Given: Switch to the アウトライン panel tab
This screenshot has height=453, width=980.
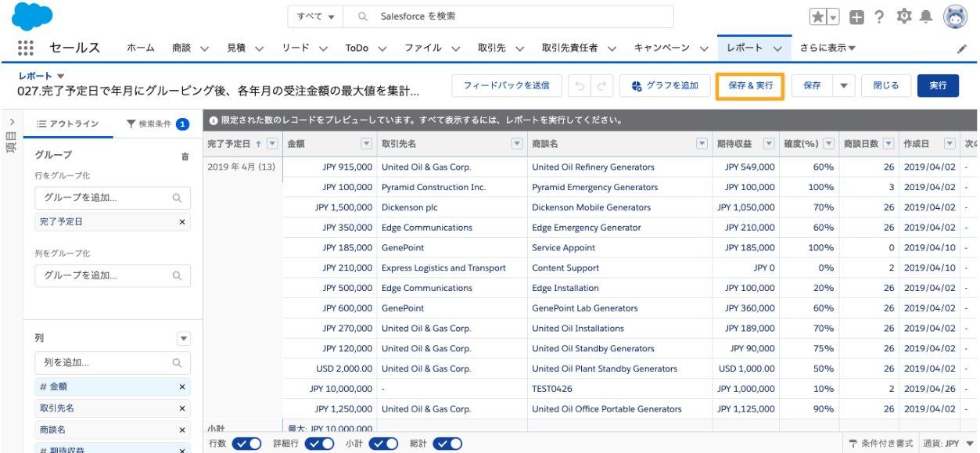Looking at the screenshot, I should pyautogui.click(x=68, y=124).
